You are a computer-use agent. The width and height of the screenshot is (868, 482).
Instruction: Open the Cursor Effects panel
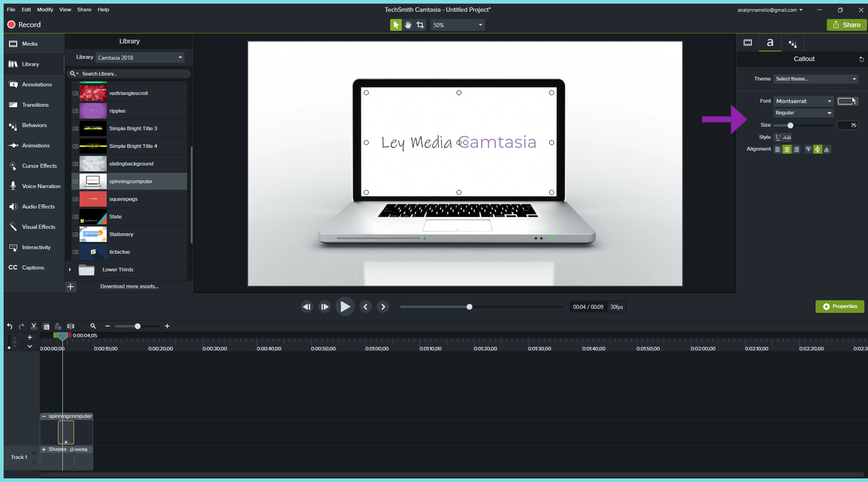tap(34, 166)
